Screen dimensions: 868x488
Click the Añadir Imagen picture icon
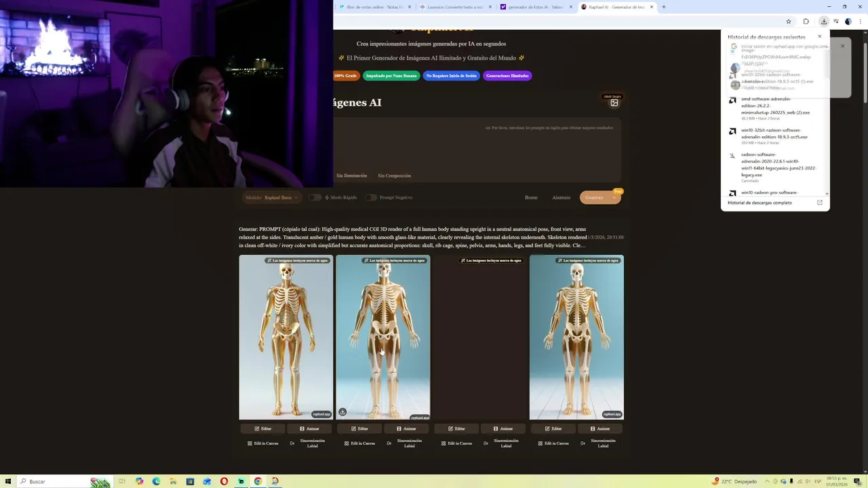[614, 103]
